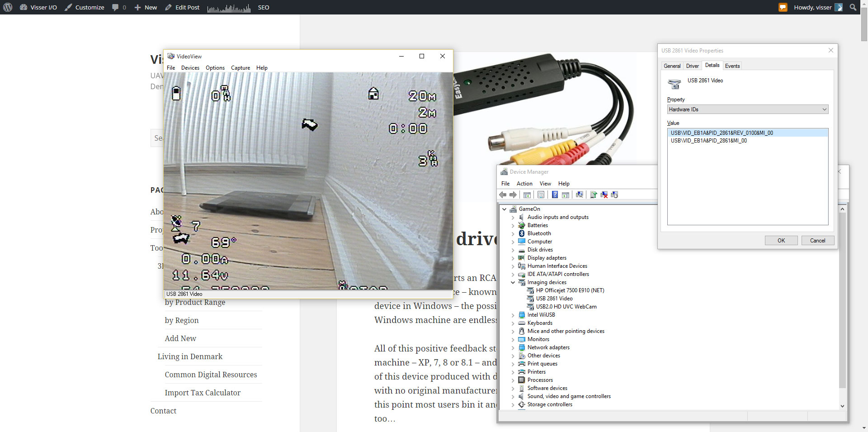Open the Property dropdown showing Hardware IDs

(x=748, y=109)
